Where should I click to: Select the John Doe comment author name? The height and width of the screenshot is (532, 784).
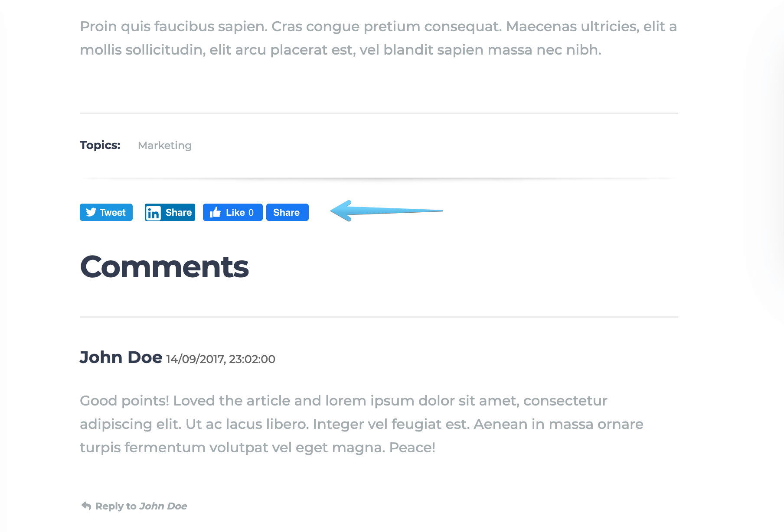click(121, 357)
